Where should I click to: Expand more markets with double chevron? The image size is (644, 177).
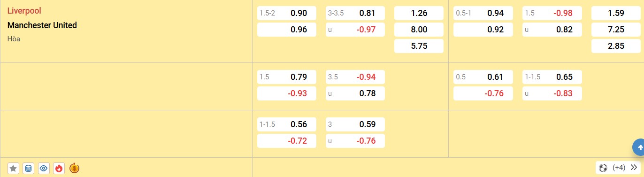[x=634, y=168]
